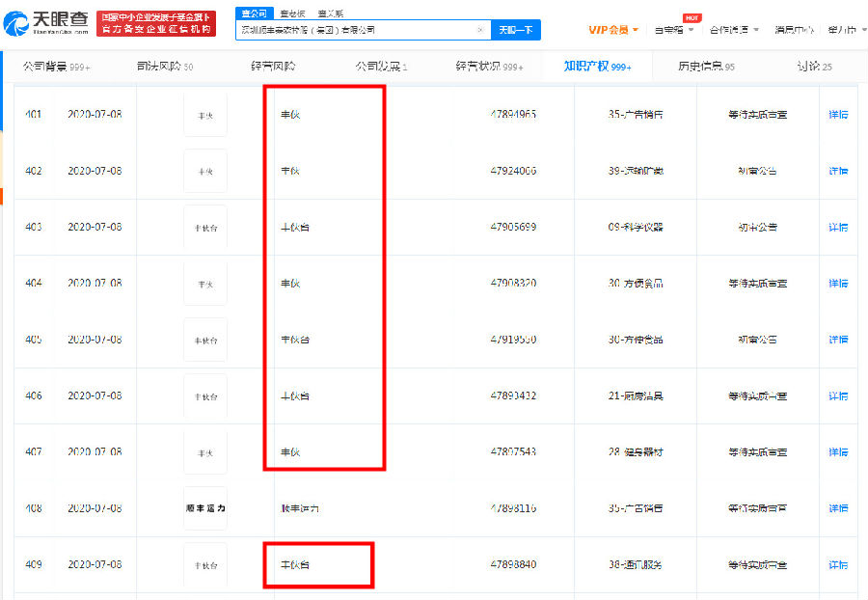Click the 顺丰运力 trademark image in row 408
The image size is (868, 600).
point(205,508)
